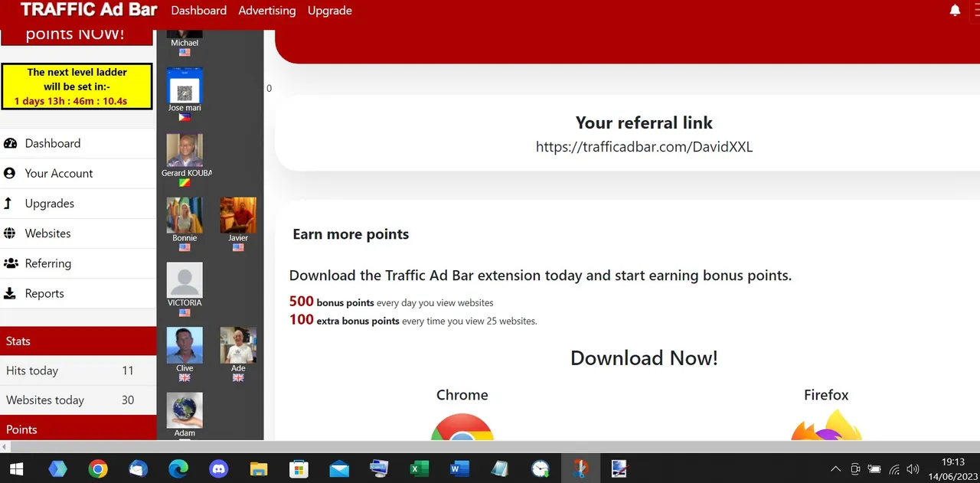The height and width of the screenshot is (483, 980).
Task: Open Websites in the sidebar
Action: pos(78,233)
